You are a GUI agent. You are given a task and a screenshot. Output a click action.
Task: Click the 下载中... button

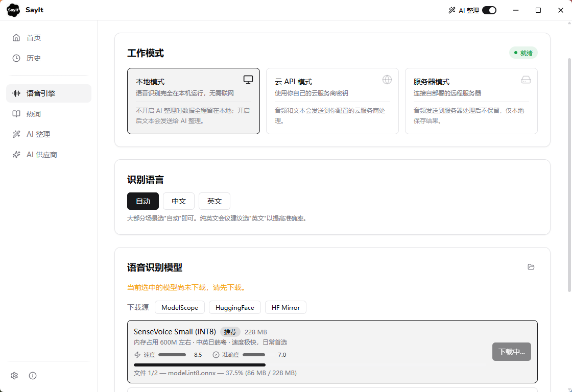(x=511, y=352)
